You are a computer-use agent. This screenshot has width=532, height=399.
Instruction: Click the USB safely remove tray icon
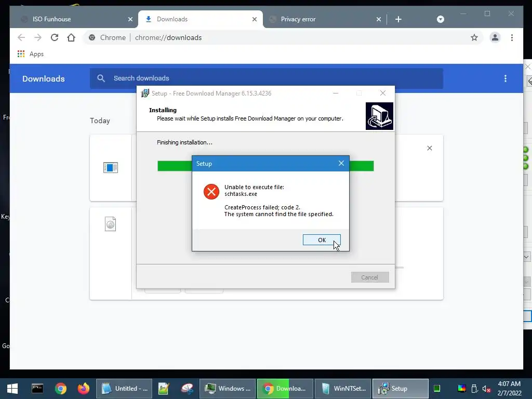(x=474, y=389)
